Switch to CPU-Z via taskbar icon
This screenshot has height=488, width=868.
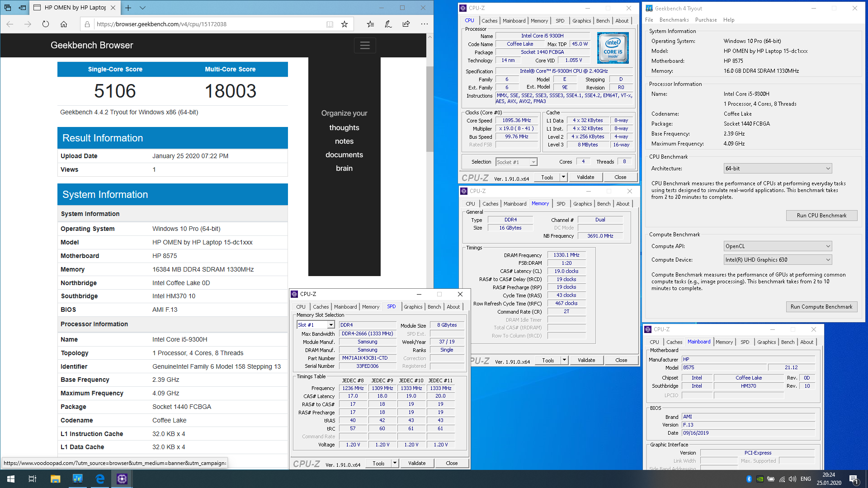coord(122,479)
